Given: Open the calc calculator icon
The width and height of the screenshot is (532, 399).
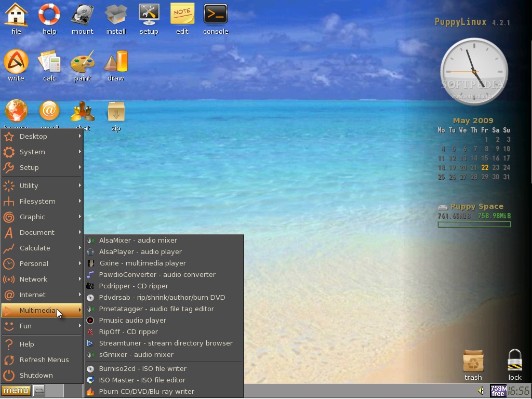Looking at the screenshot, I should (x=49, y=62).
